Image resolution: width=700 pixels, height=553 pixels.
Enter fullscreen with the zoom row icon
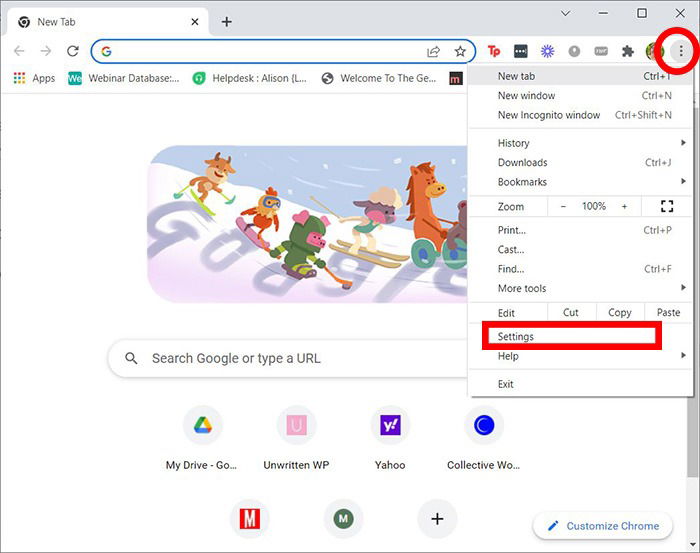[667, 206]
